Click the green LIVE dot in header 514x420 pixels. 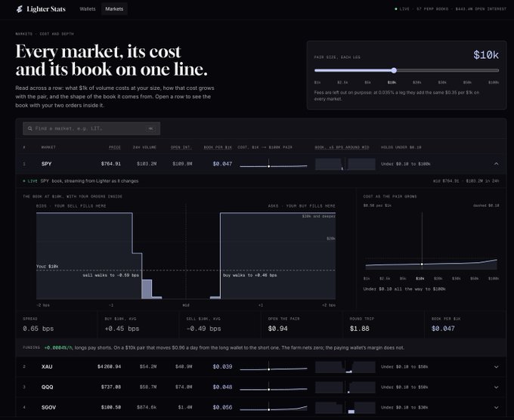click(396, 9)
